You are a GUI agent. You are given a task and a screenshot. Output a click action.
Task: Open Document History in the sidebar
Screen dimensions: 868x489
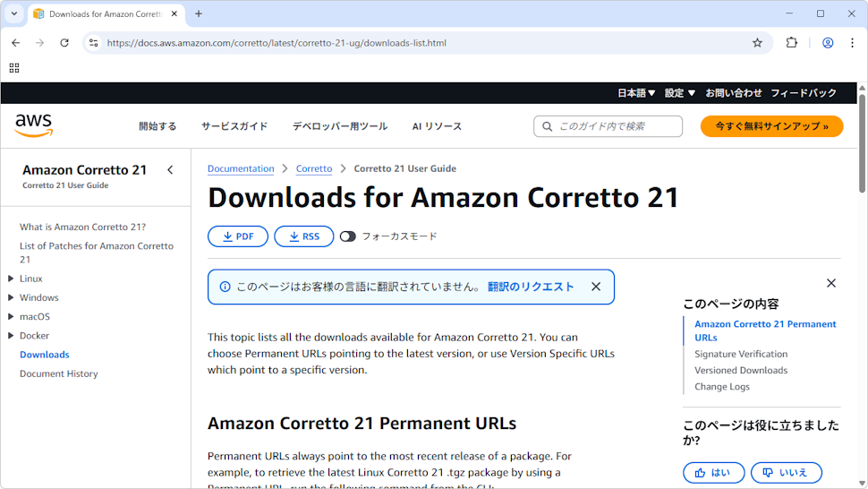pos(59,373)
